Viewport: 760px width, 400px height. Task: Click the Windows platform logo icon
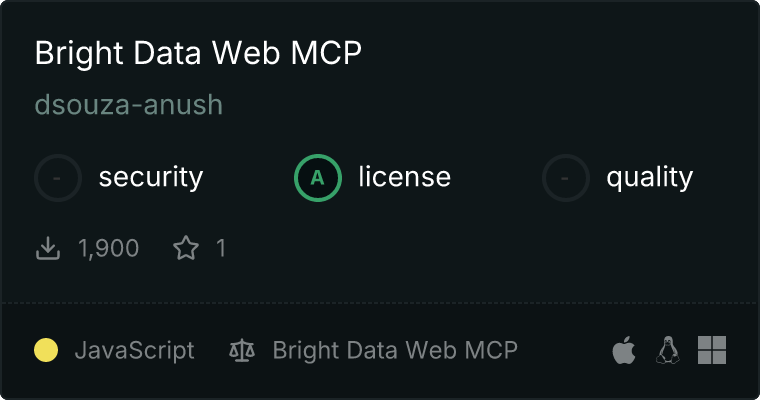coord(712,350)
